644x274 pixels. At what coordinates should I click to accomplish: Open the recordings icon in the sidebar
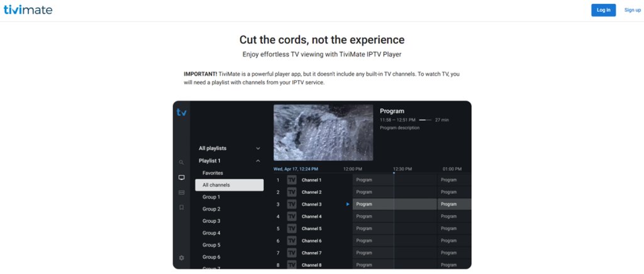tap(182, 192)
